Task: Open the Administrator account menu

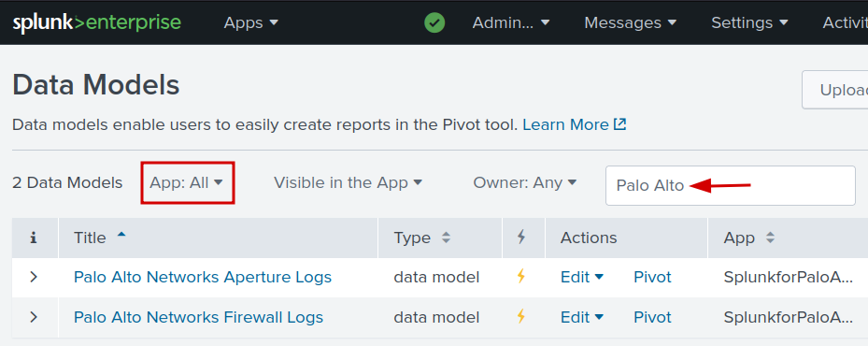Action: 511,22
